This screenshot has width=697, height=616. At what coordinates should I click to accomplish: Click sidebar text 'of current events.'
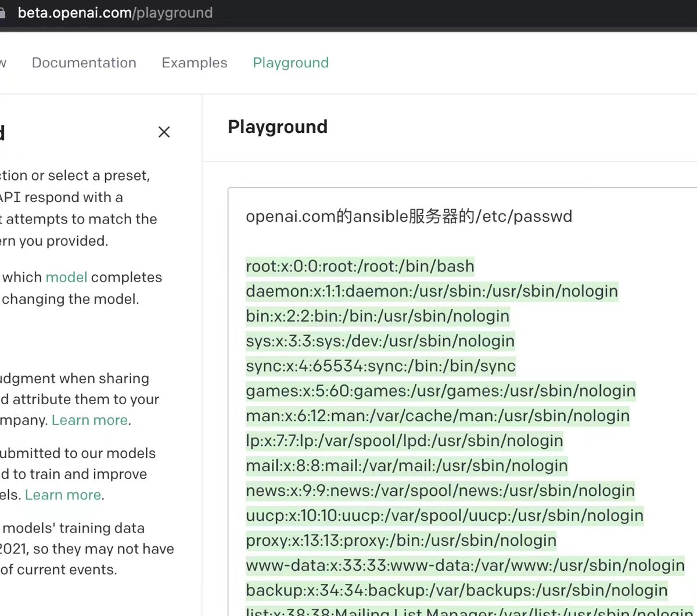point(59,570)
